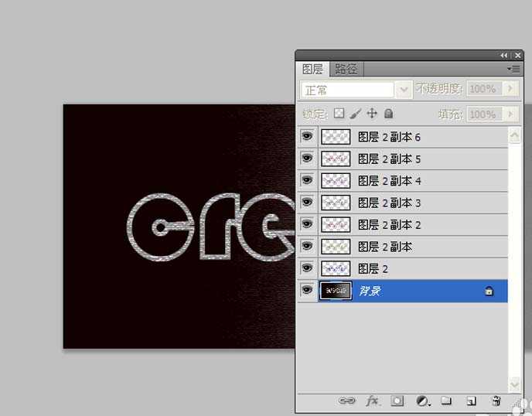The image size is (532, 416).
Task: Hide the 图层 2 副本 5 layer
Action: 307,158
